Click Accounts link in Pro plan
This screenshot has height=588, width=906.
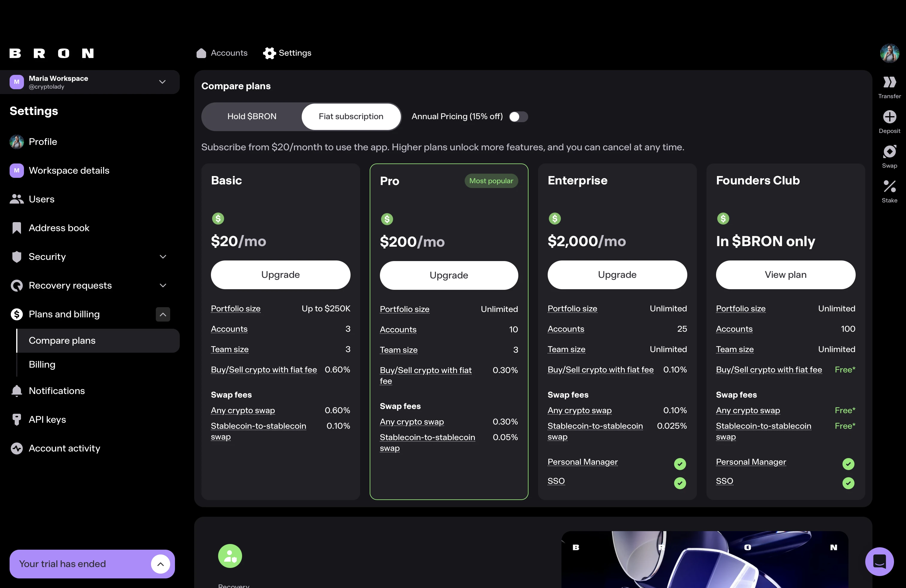398,329
